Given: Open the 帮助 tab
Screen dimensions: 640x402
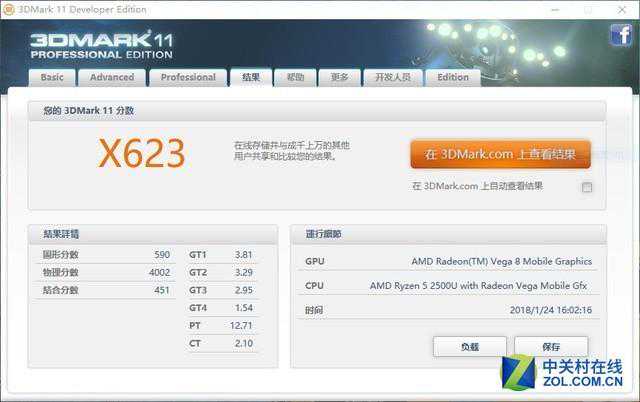Looking at the screenshot, I should 295,77.
